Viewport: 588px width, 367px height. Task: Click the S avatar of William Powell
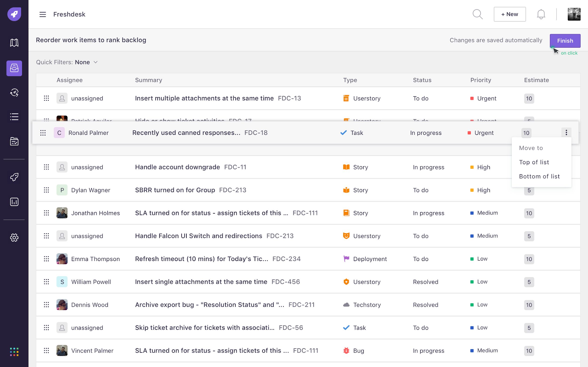(62, 282)
